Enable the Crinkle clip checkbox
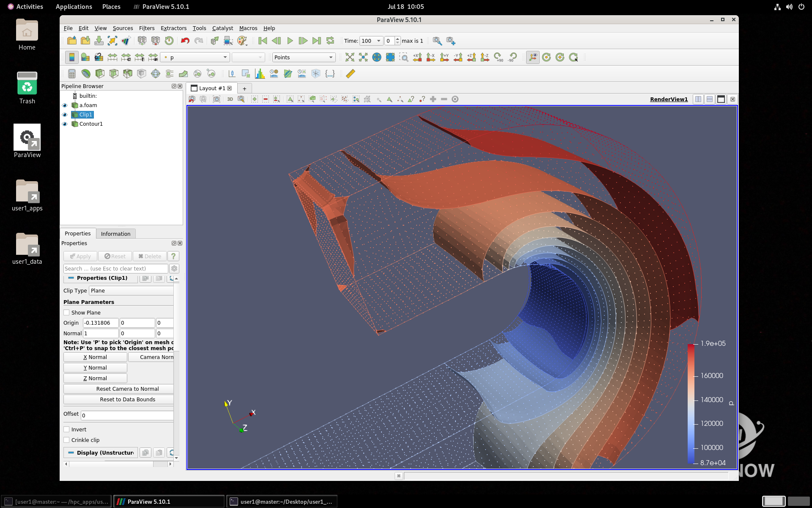This screenshot has height=508, width=812. coord(66,440)
